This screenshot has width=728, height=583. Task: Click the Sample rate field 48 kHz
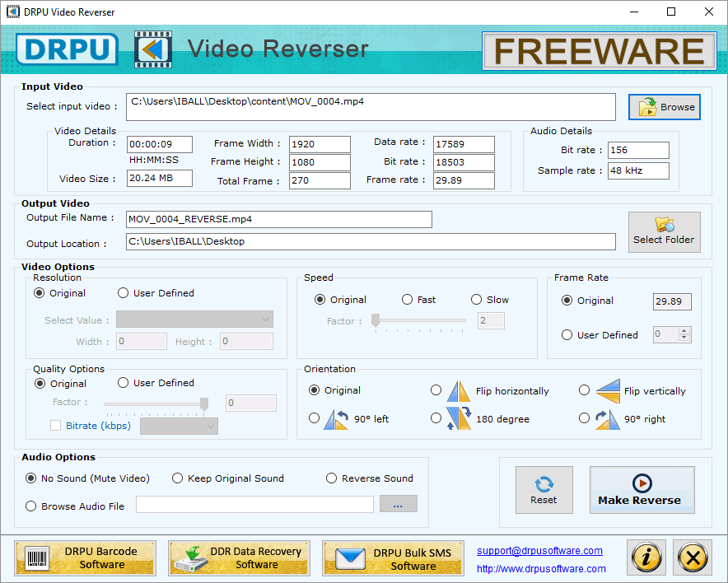(638, 170)
